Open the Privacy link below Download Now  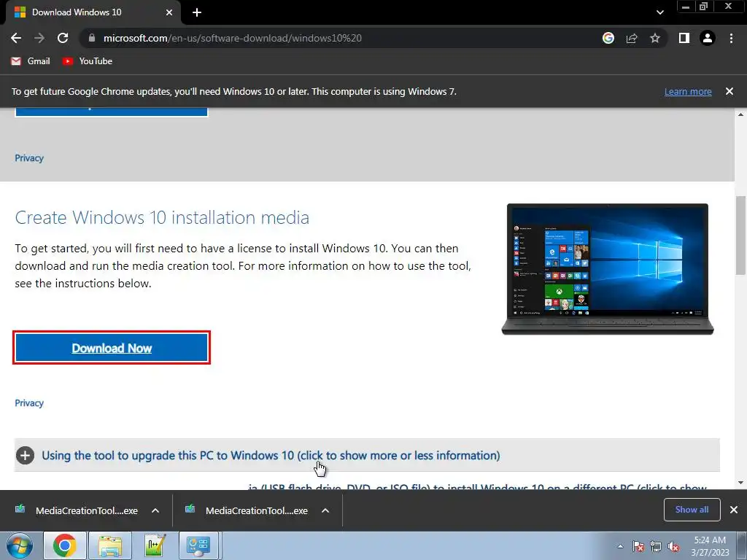point(29,402)
